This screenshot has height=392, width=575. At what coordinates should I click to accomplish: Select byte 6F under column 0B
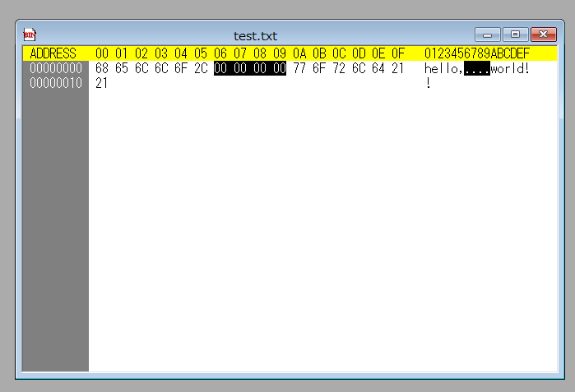pyautogui.click(x=319, y=68)
